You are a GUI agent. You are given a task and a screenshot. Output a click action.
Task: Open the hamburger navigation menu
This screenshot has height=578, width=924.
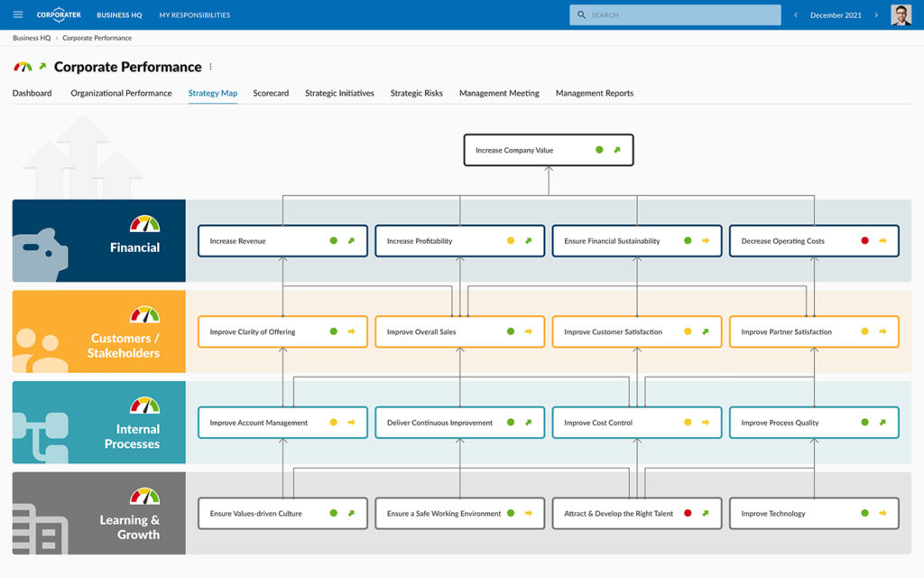point(17,14)
